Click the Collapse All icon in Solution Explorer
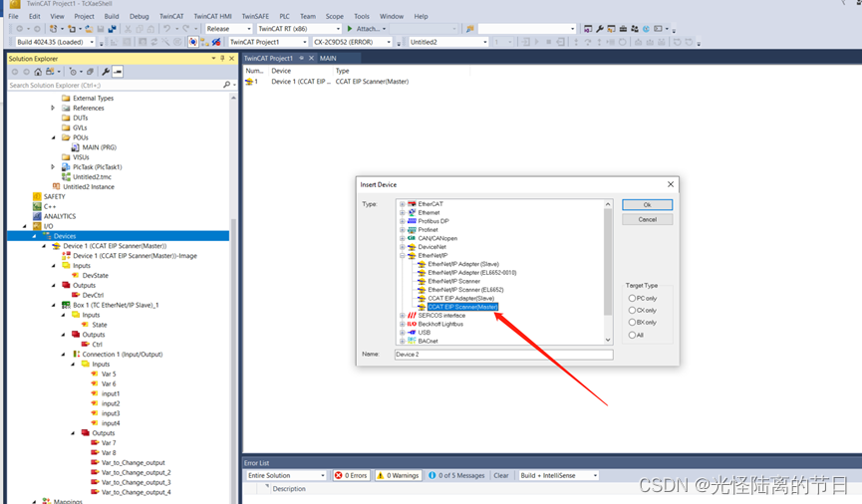The height and width of the screenshot is (504, 862). click(90, 72)
